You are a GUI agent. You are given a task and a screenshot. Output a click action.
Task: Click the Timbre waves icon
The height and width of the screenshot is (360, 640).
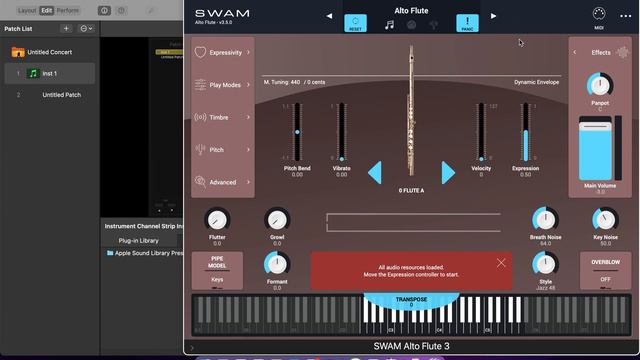[200, 117]
